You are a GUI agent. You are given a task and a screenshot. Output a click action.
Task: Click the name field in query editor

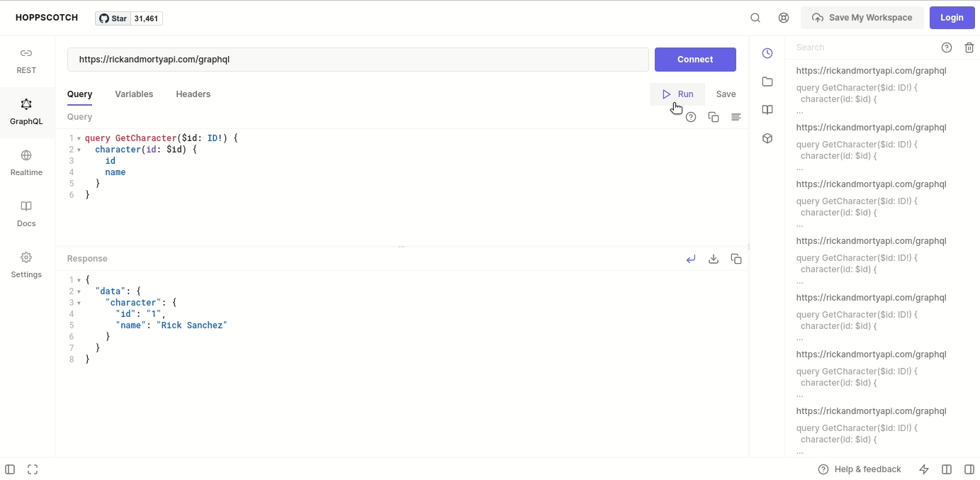pyautogui.click(x=115, y=172)
